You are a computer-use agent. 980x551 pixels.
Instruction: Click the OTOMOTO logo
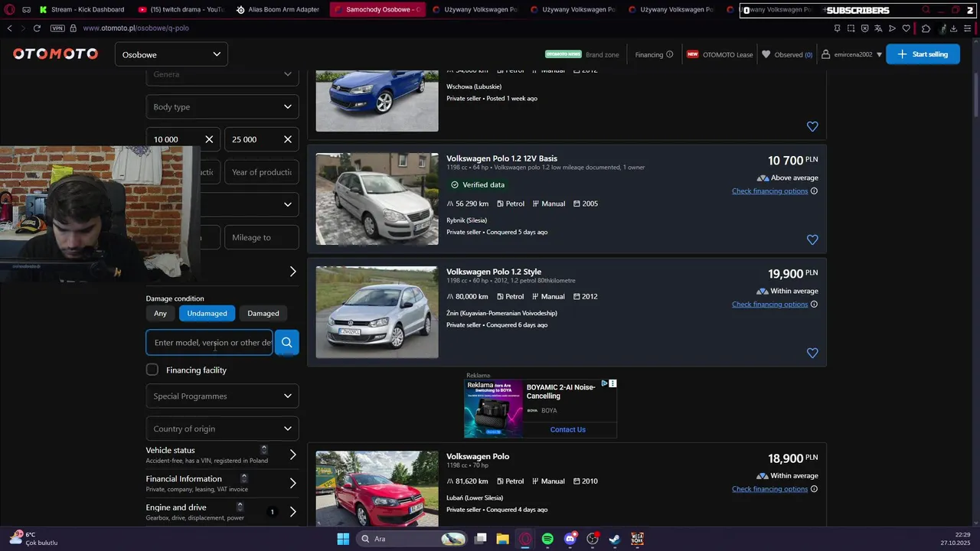(x=55, y=54)
